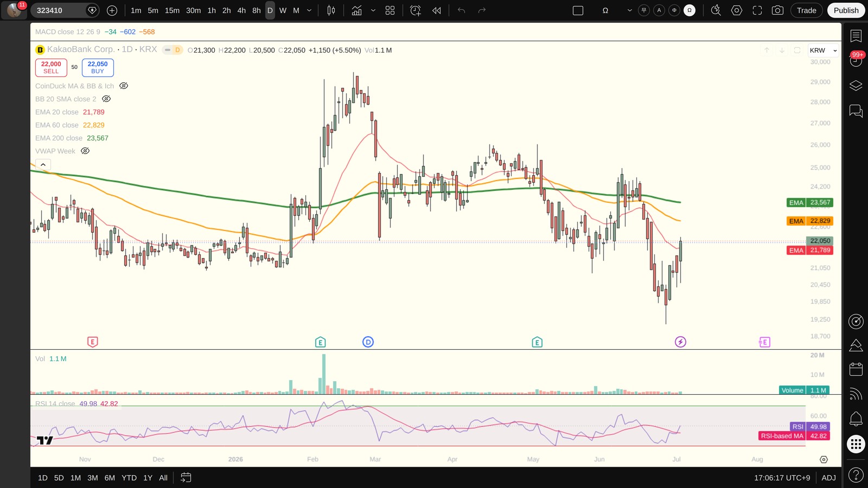868x488 pixels.
Task: Select the circled Ω layout toggle
Action: (690, 10)
